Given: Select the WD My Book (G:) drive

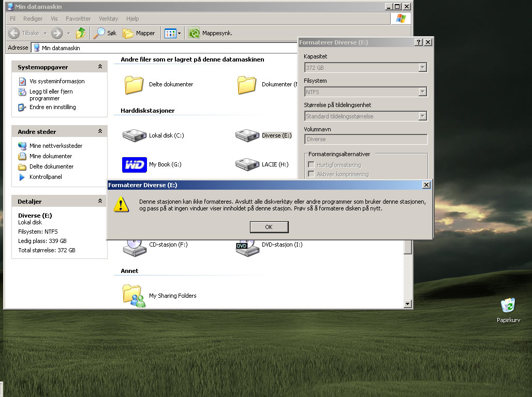Looking at the screenshot, I should point(152,165).
